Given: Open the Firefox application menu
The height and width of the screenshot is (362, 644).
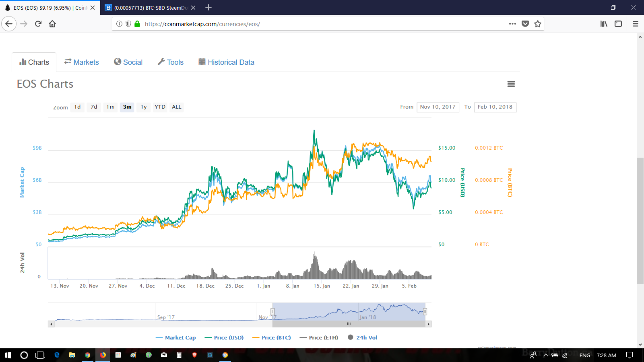Looking at the screenshot, I should click(636, 24).
